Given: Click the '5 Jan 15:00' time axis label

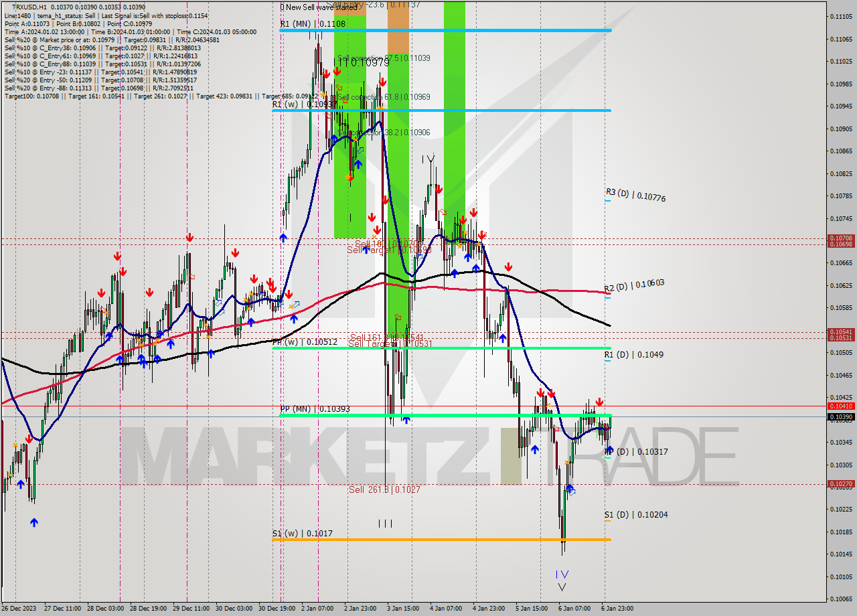Looking at the screenshot, I should (532, 609).
